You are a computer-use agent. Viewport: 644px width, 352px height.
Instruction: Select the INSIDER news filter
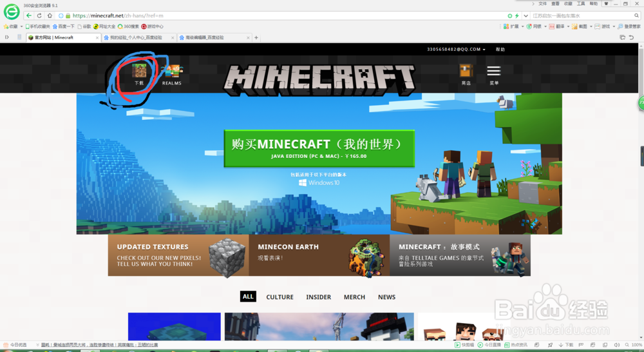(x=318, y=297)
